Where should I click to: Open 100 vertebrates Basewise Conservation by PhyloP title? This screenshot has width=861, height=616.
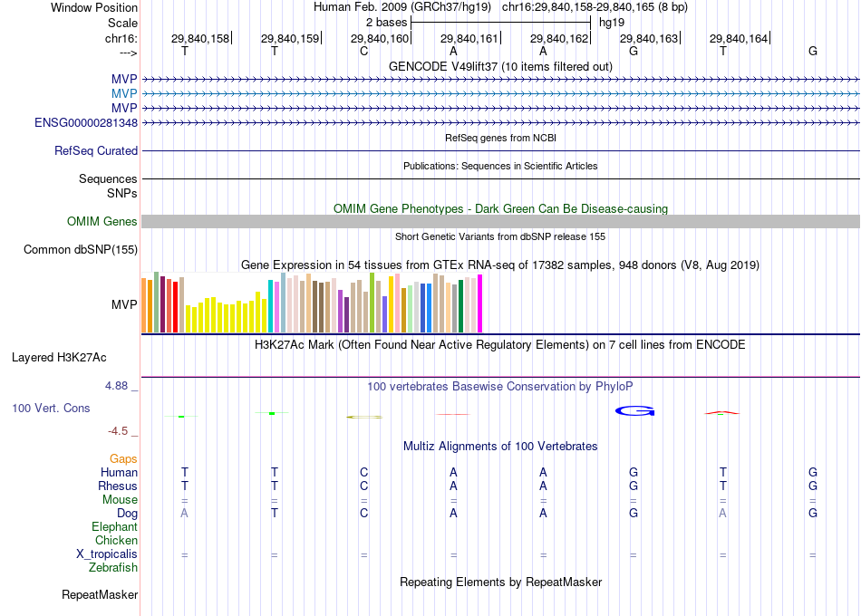tap(500, 387)
